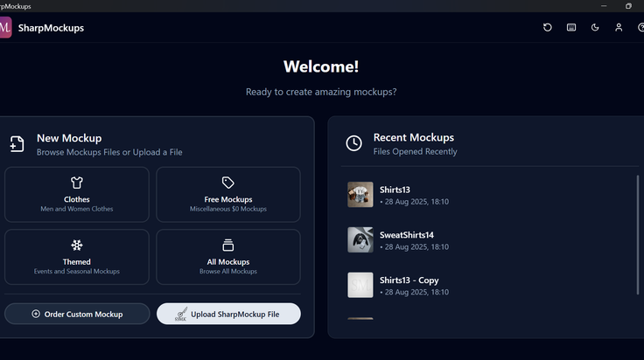This screenshot has width=644, height=360.
Task: Click the refresh icon in header
Action: 548,27
